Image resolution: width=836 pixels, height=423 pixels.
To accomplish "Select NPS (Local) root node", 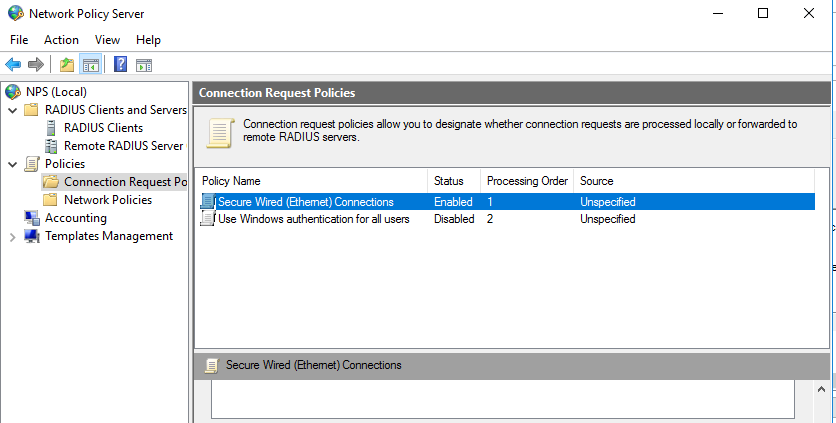I will click(57, 92).
